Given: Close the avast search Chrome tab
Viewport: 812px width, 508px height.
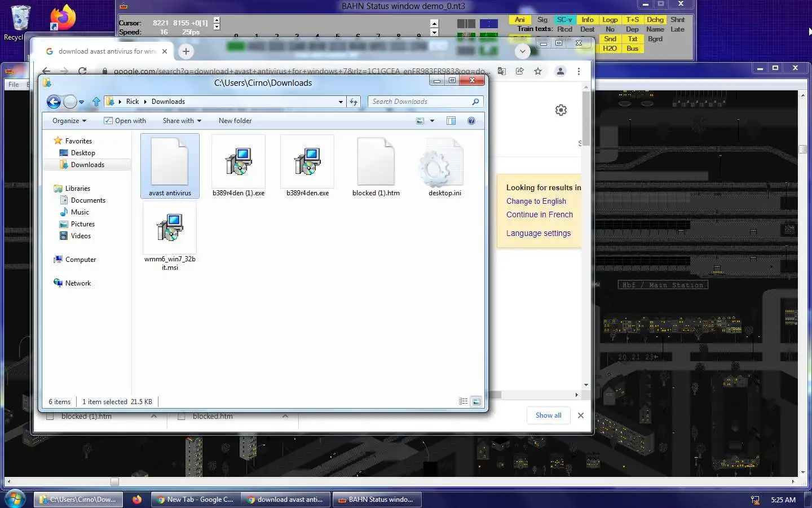Looking at the screenshot, I should [165, 51].
